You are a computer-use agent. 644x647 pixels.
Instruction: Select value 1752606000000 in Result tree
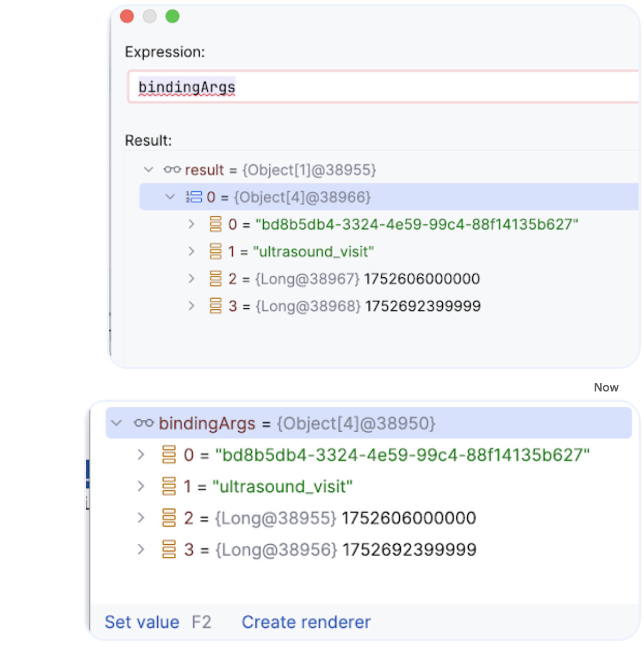point(422,278)
